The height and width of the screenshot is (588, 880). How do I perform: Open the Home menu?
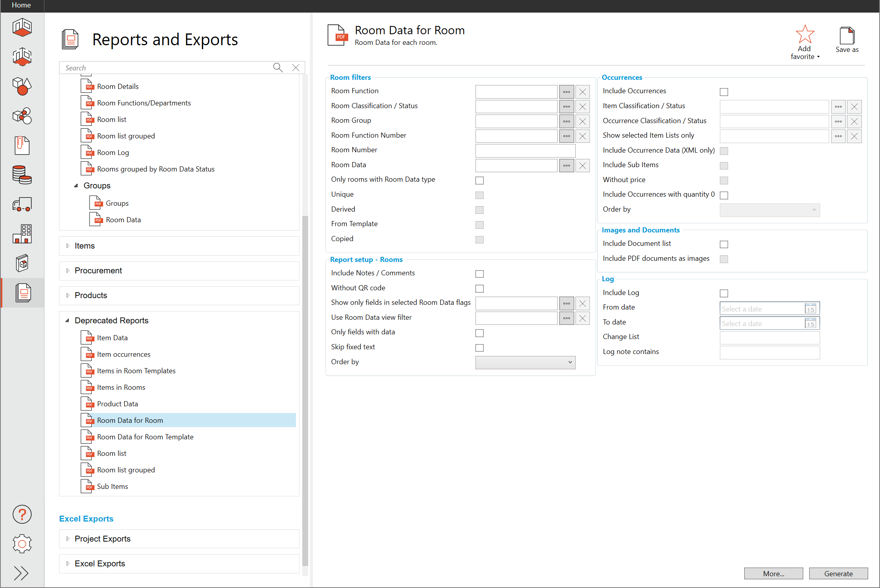coord(21,5)
